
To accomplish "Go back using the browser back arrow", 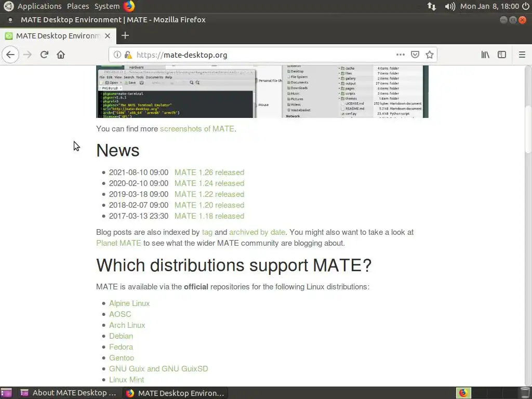I will (x=10, y=55).
